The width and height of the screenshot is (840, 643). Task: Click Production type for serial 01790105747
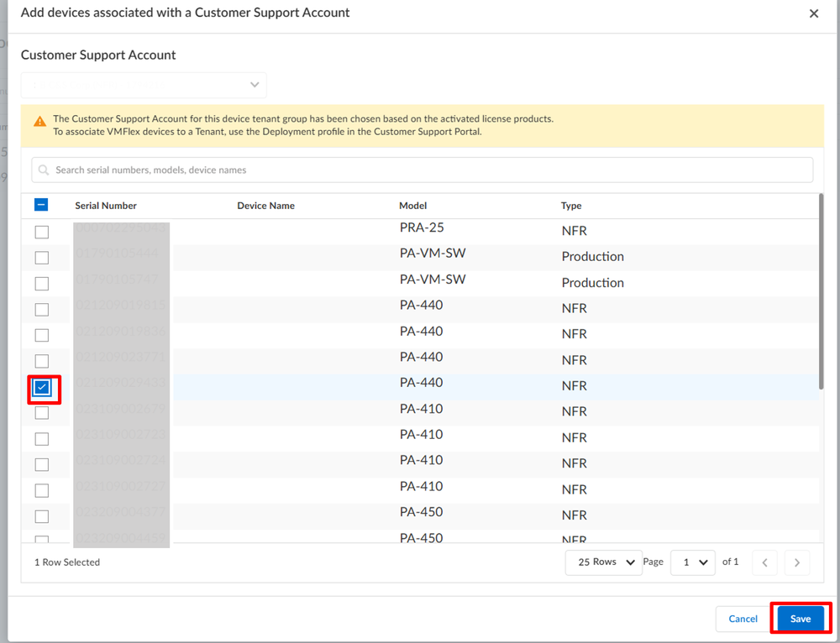[x=592, y=283]
